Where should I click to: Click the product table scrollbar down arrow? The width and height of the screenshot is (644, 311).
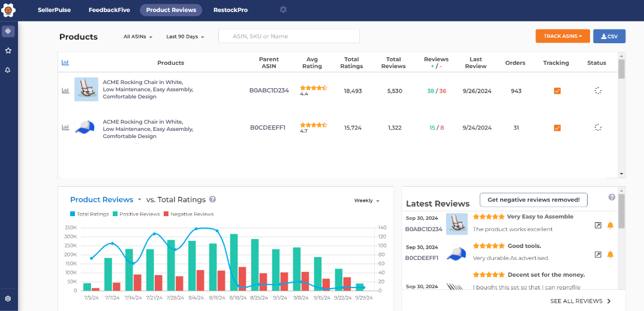click(621, 174)
